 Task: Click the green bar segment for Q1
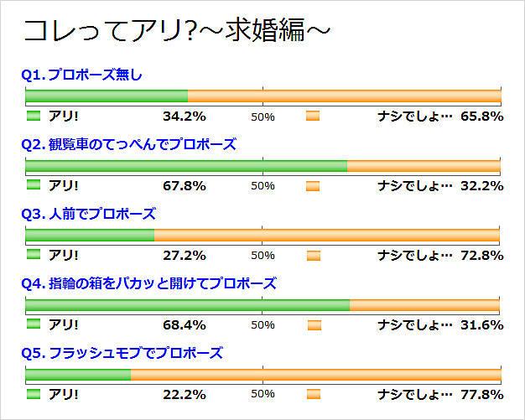[107, 96]
